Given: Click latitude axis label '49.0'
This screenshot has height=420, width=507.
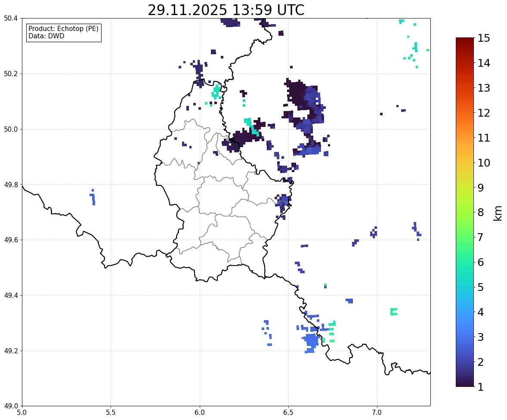Looking at the screenshot, I should coord(11,406).
